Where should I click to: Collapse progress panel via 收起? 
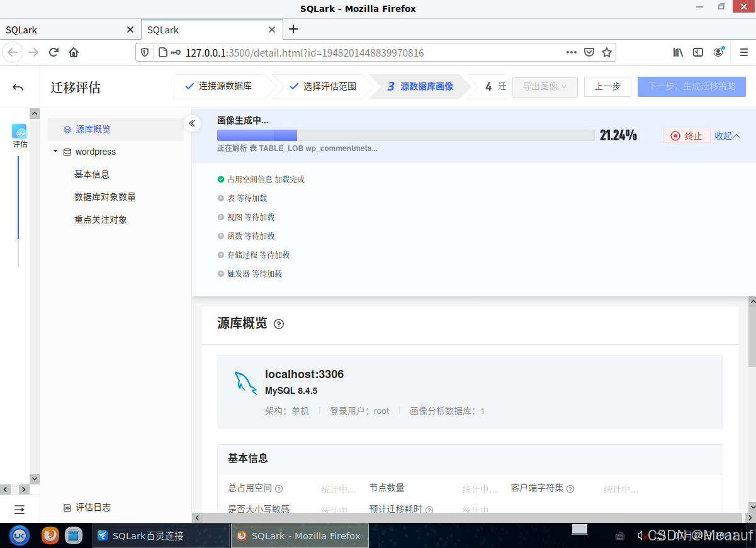pos(727,136)
